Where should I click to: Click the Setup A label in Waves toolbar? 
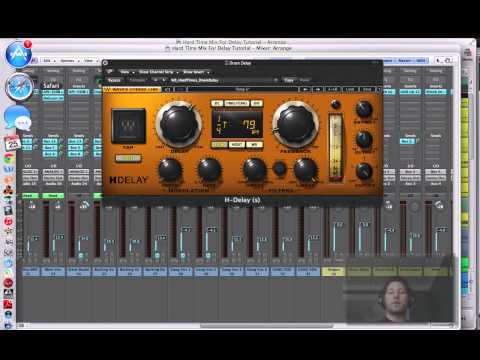tap(243, 89)
